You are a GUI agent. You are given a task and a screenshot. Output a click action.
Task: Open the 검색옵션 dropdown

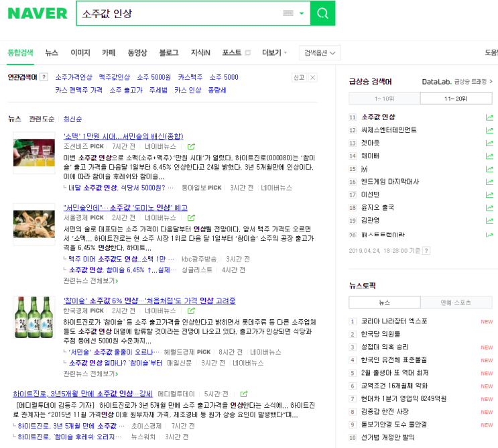tap(320, 53)
